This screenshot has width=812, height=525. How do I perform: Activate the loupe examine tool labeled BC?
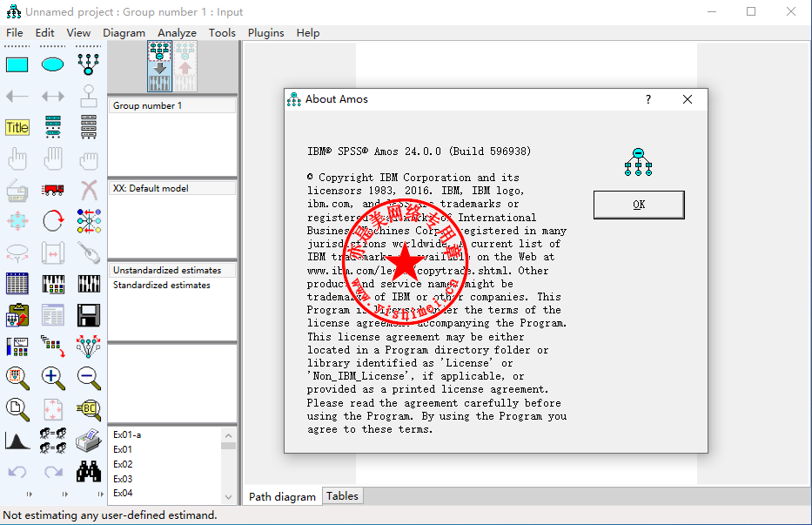click(89, 409)
